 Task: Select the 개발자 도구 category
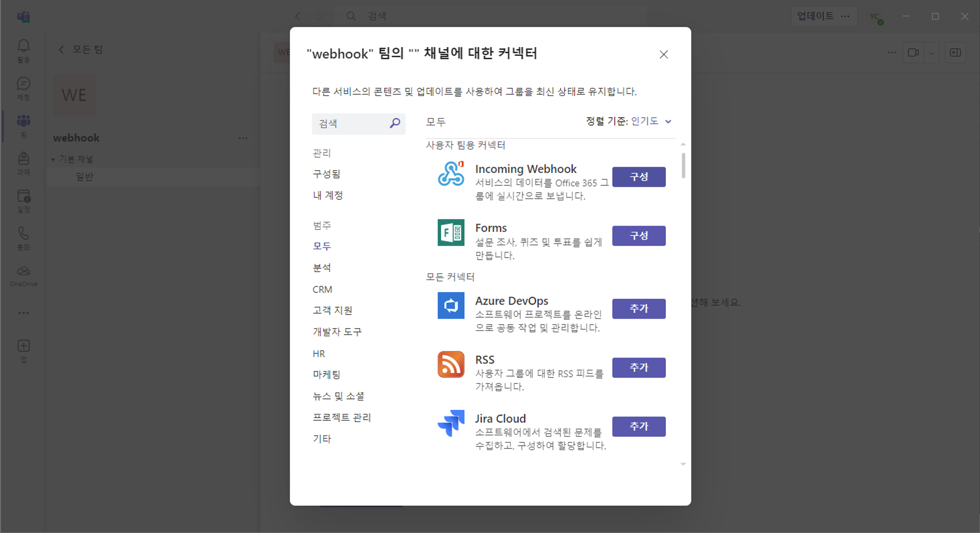[337, 332]
